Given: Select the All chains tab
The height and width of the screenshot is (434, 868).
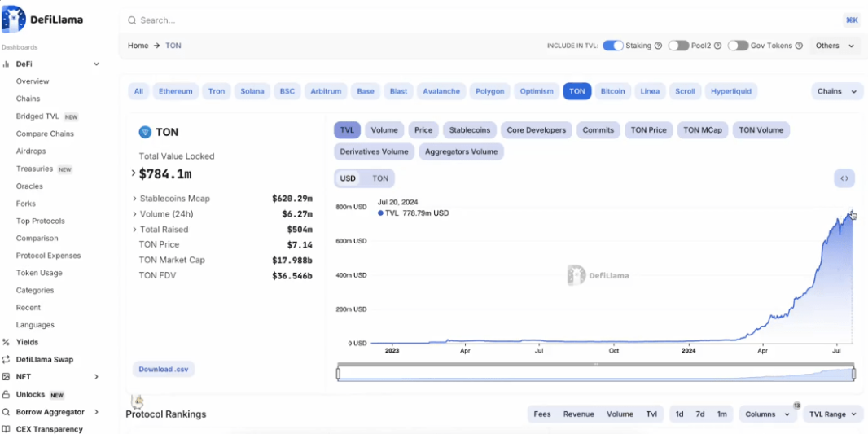Looking at the screenshot, I should point(138,91).
